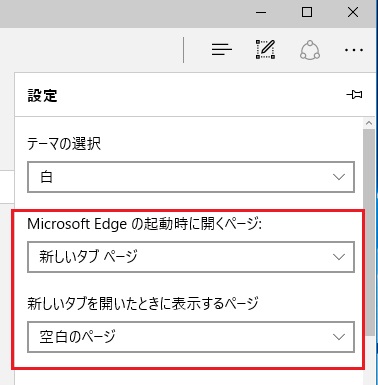Maximize the Edge window
This screenshot has height=385, width=378.
[307, 12]
